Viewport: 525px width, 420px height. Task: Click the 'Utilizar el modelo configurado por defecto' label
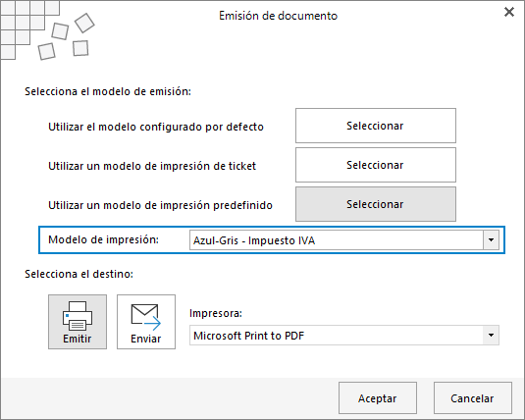tap(156, 127)
